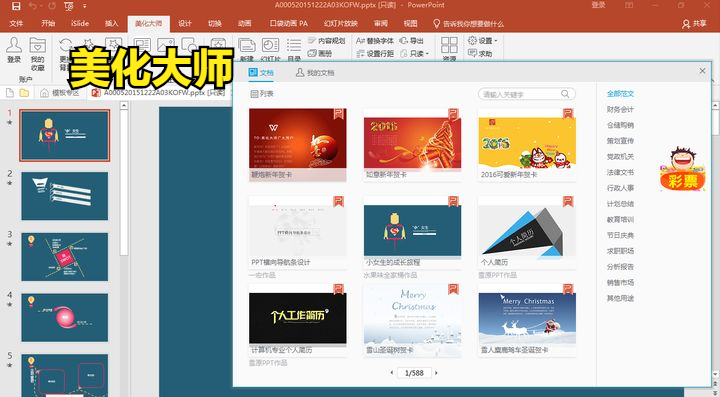Open the 文件 File menu tab
Image resolution: width=720 pixels, height=397 pixels.
click(16, 23)
